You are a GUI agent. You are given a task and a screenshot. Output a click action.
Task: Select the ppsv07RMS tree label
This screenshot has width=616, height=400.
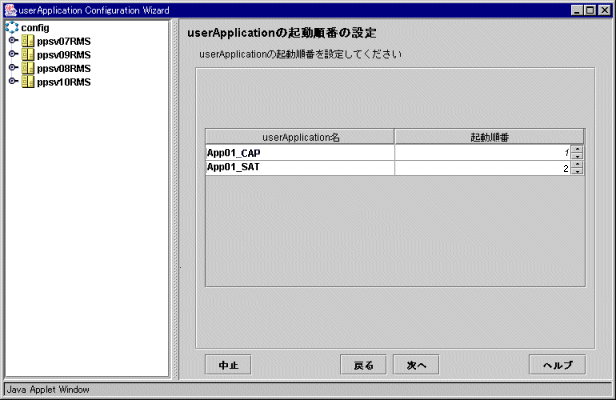pos(64,41)
